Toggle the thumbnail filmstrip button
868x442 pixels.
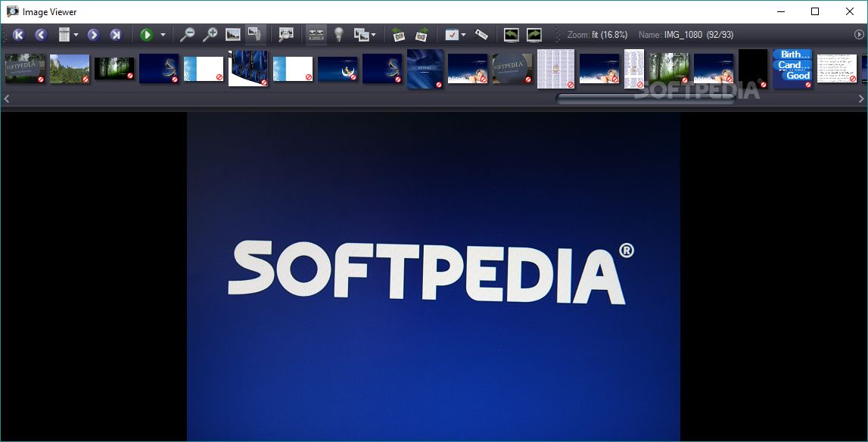click(316, 35)
